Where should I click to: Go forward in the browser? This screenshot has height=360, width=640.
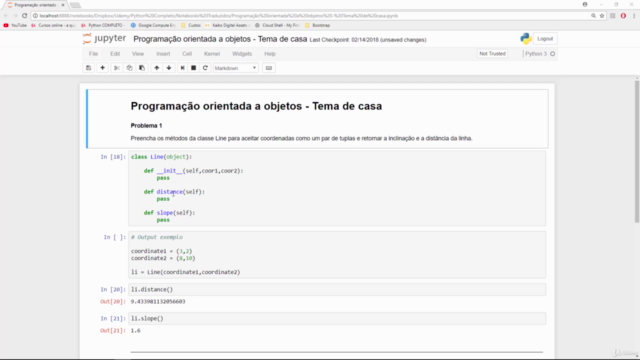15,16
